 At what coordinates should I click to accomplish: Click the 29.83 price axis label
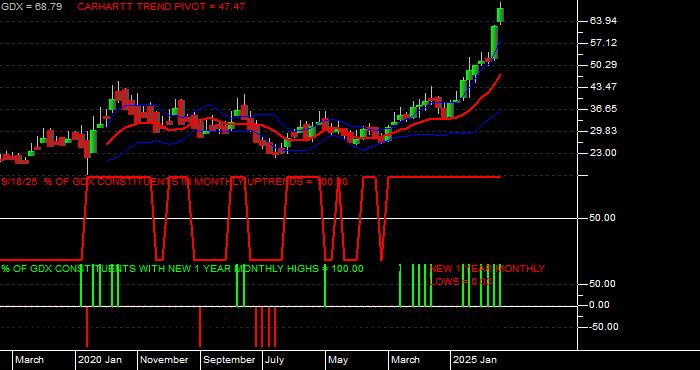coord(602,131)
